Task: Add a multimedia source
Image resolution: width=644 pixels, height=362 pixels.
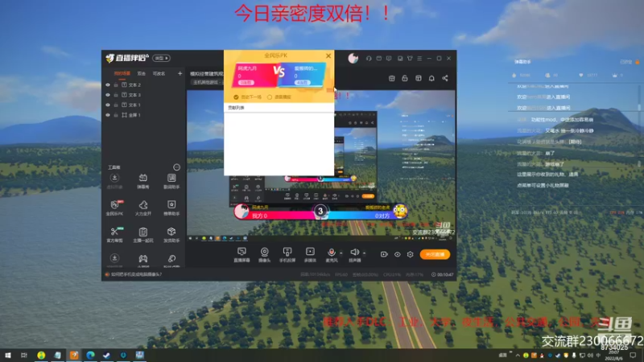Action: click(x=310, y=254)
